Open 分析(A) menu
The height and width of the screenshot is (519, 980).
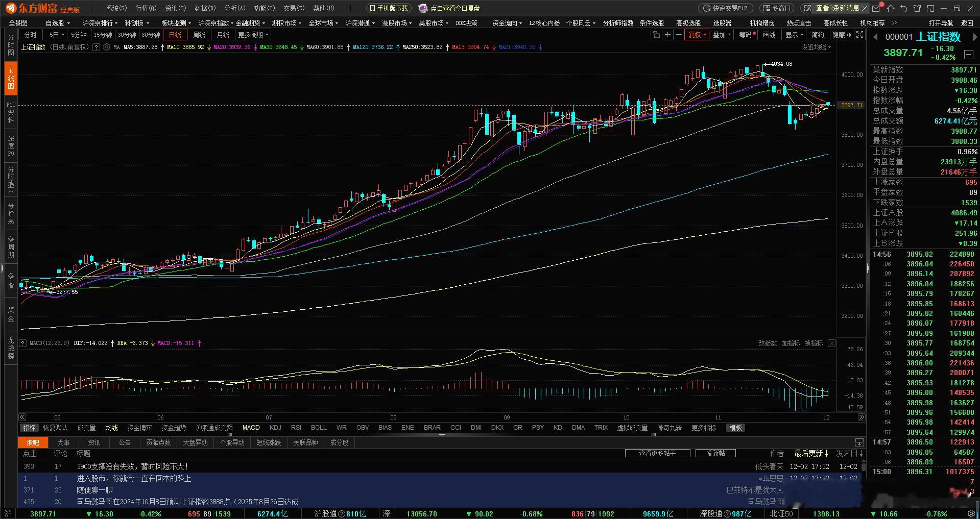click(x=234, y=8)
